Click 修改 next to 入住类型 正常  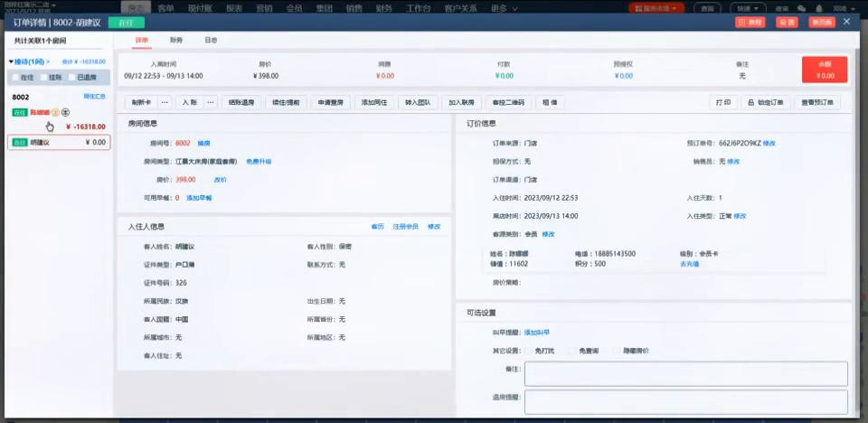[x=740, y=216]
